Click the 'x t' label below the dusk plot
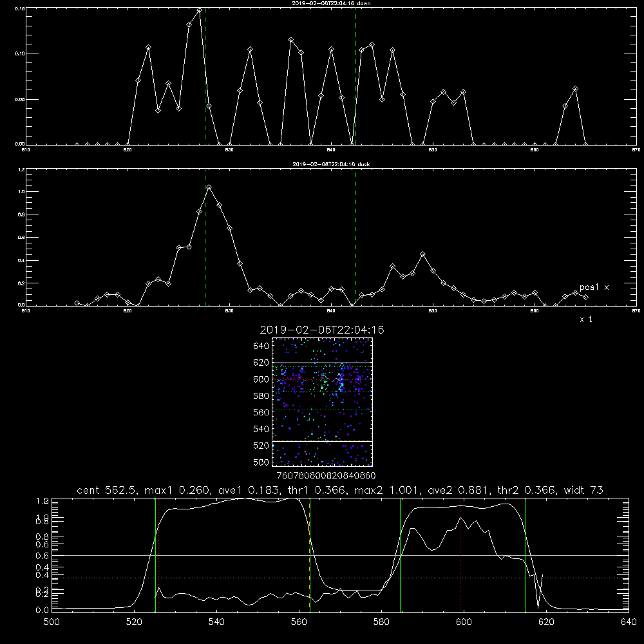The width and height of the screenshot is (644, 644). [585, 319]
